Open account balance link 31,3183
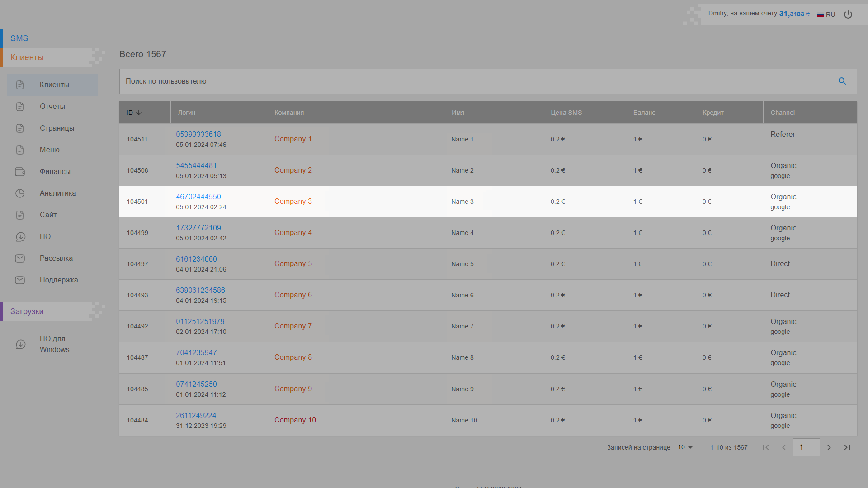The width and height of the screenshot is (868, 488). pyautogui.click(x=794, y=14)
